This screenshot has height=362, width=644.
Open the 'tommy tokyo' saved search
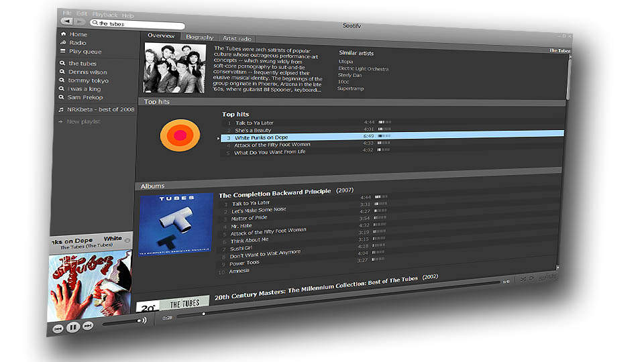pyautogui.click(x=88, y=80)
